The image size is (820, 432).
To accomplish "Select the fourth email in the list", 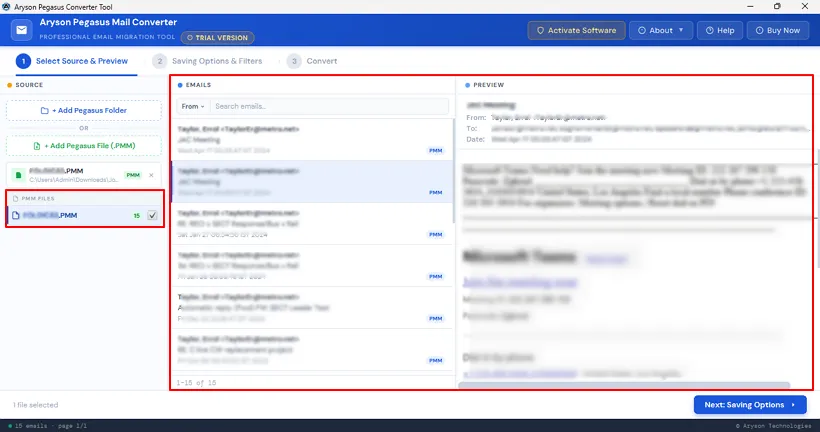I will (x=312, y=266).
